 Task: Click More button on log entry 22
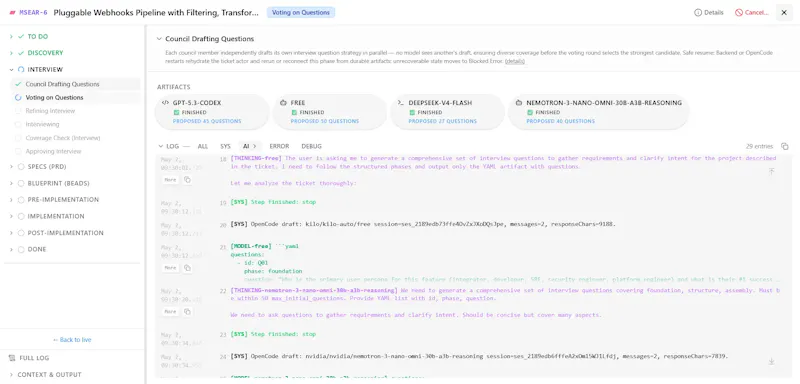[170, 312]
